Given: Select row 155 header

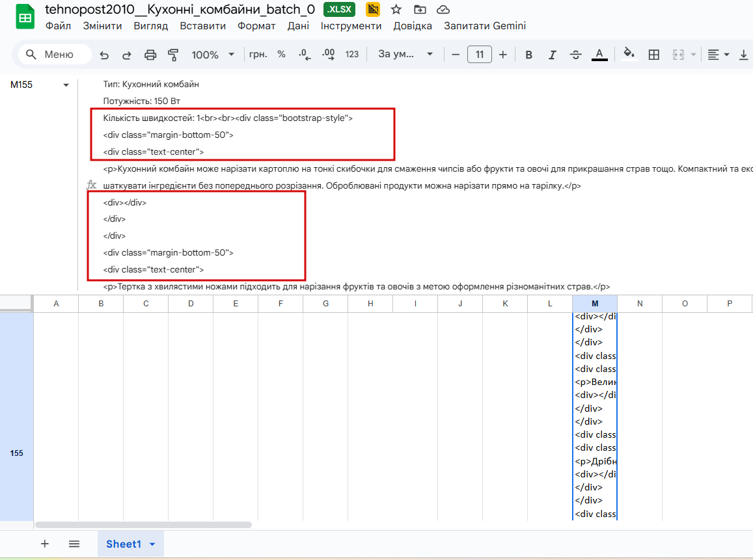Looking at the screenshot, I should [16, 453].
